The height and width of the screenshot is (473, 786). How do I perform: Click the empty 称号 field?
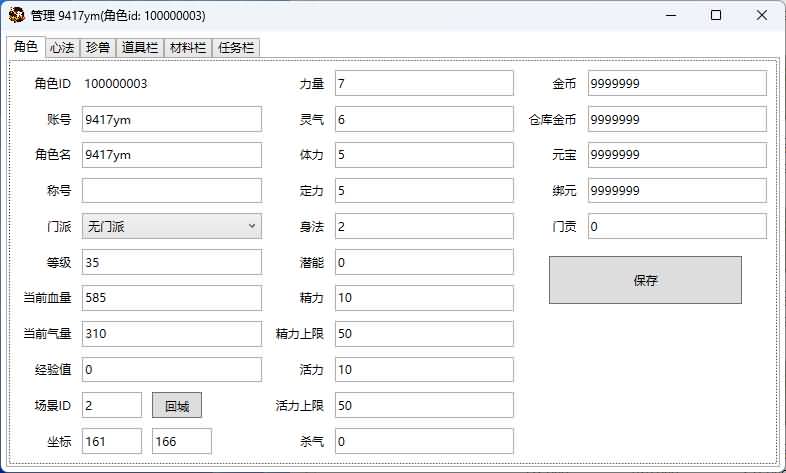[172, 190]
